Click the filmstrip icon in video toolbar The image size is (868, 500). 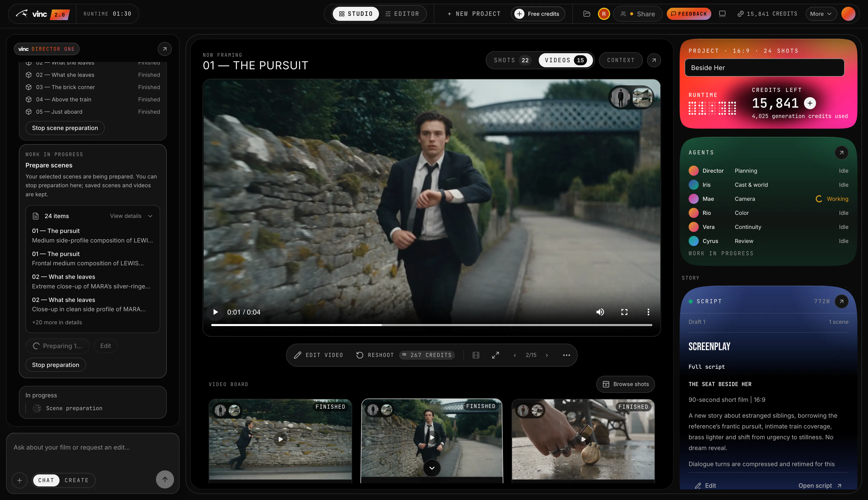tap(476, 355)
